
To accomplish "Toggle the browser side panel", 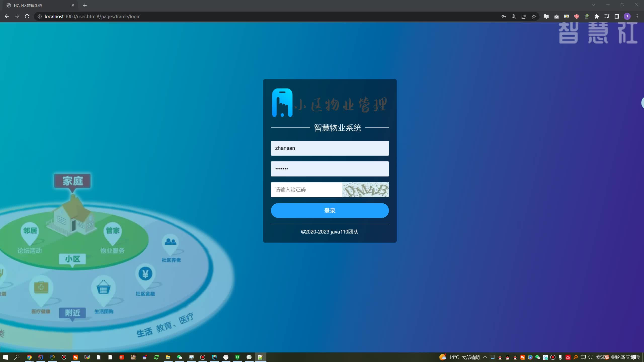I will click(x=617, y=17).
